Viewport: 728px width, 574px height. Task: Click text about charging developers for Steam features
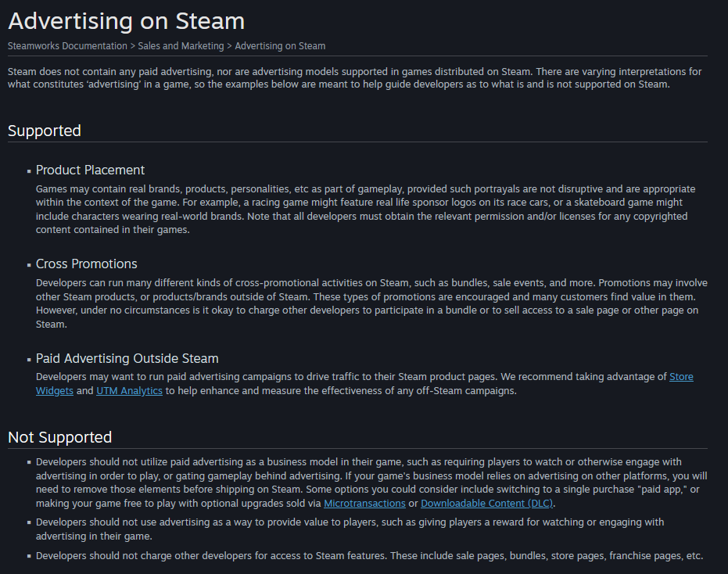(369, 555)
